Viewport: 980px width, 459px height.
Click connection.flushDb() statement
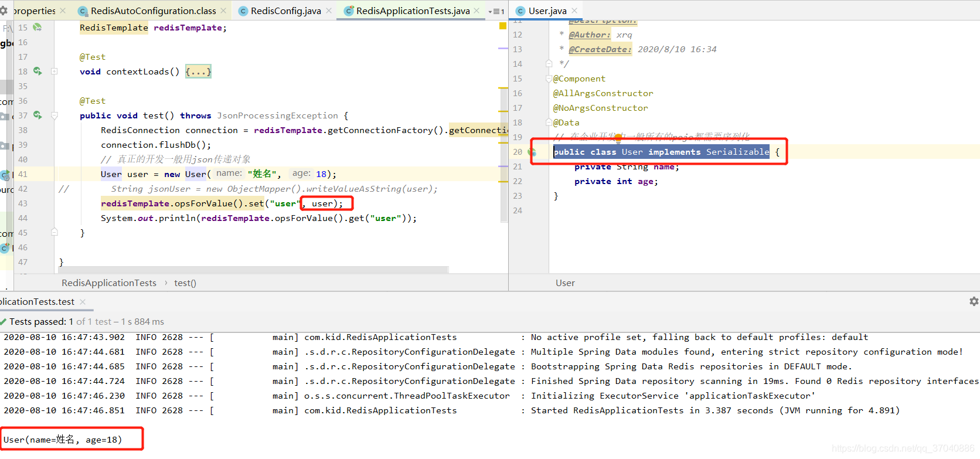(x=156, y=145)
